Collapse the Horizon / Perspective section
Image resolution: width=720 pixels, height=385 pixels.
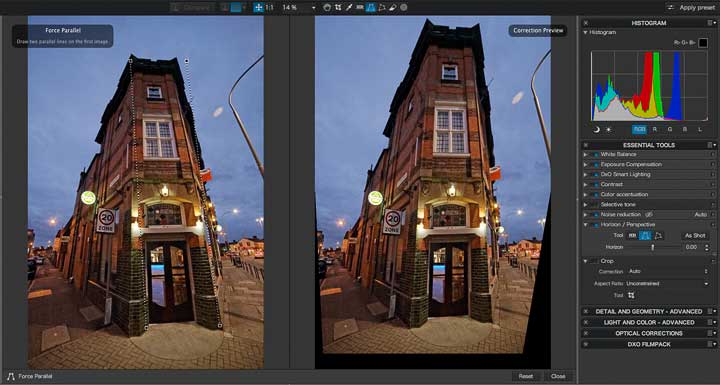(x=585, y=225)
